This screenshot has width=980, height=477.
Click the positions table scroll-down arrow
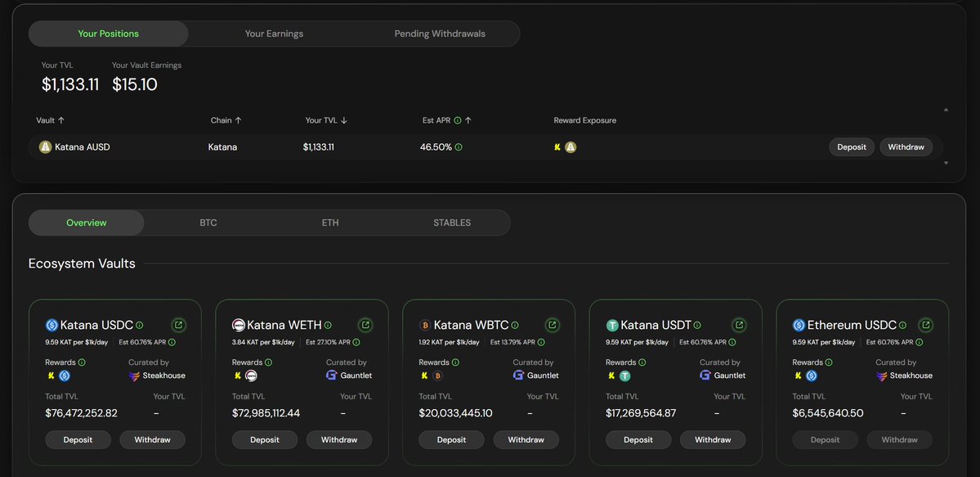coord(946,163)
